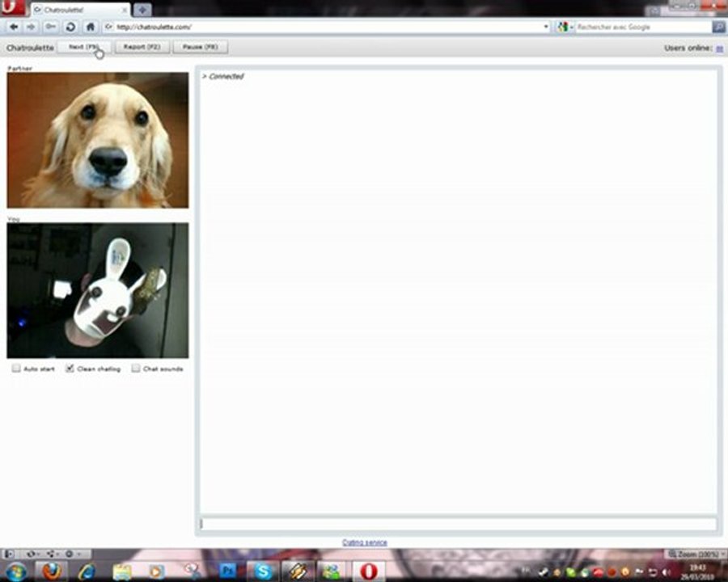This screenshot has height=582, width=728.
Task: Open the Opera Link sync status icon
Action: click(32, 554)
